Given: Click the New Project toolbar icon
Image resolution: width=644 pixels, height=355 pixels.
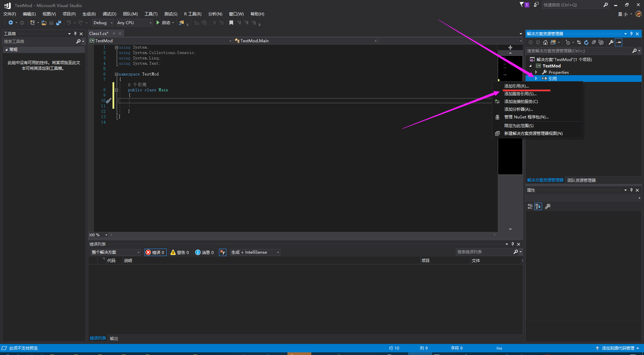Looking at the screenshot, I should pos(32,22).
